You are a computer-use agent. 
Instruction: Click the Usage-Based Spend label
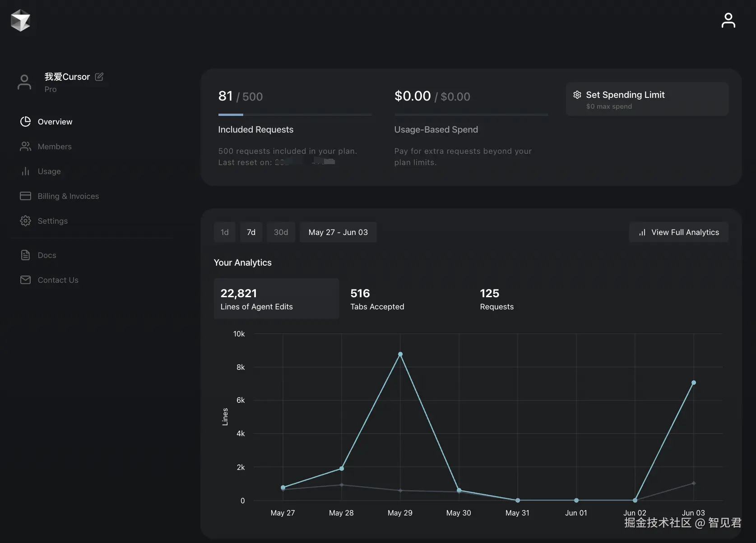tap(436, 129)
